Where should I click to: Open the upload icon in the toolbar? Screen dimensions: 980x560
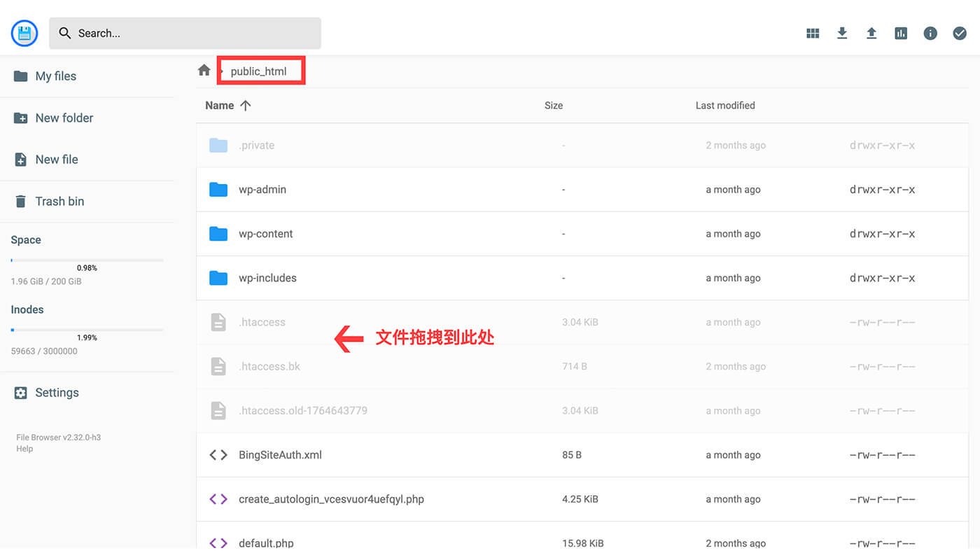871,32
